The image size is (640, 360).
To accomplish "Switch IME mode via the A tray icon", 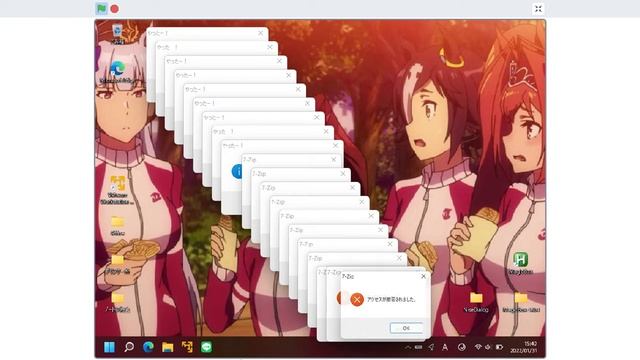I will point(445,347).
